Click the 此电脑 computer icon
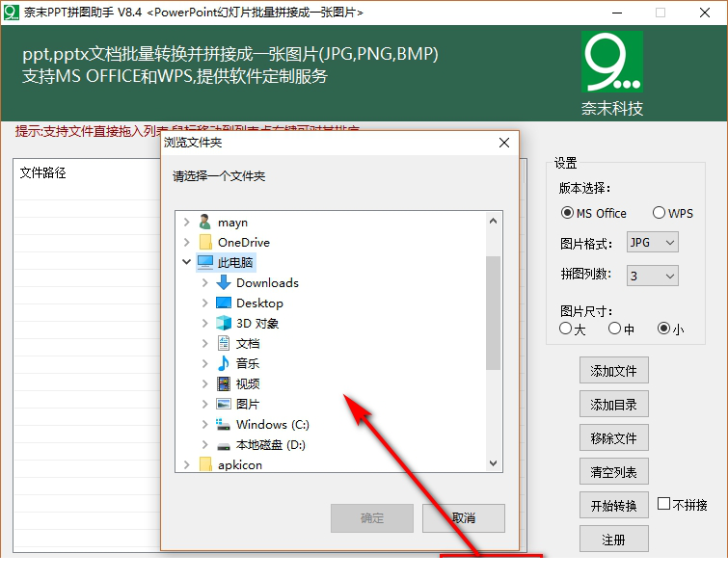Viewport: 728px width, 580px height. (205, 262)
